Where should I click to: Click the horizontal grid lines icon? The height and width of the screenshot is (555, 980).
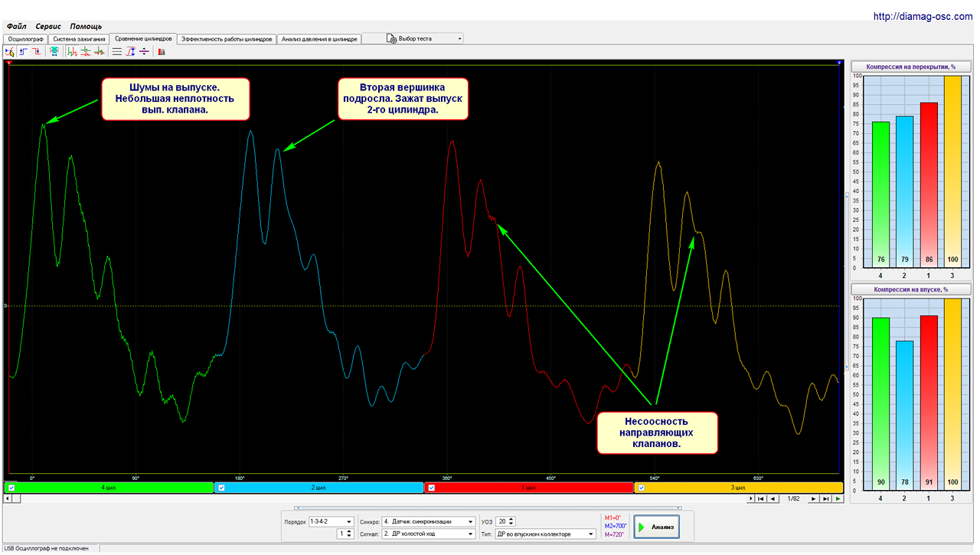coord(117,51)
